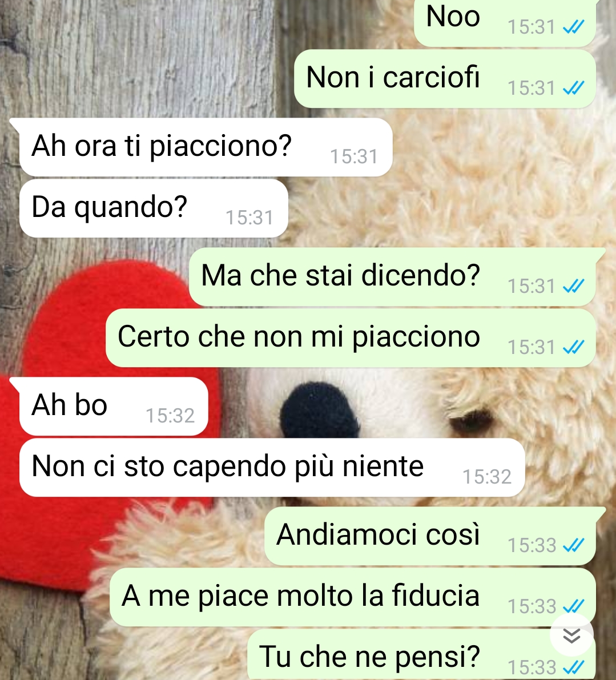The width and height of the screenshot is (616, 680).
Task: Tap the 'Noo' sent message bubble
Action: click(505, 22)
